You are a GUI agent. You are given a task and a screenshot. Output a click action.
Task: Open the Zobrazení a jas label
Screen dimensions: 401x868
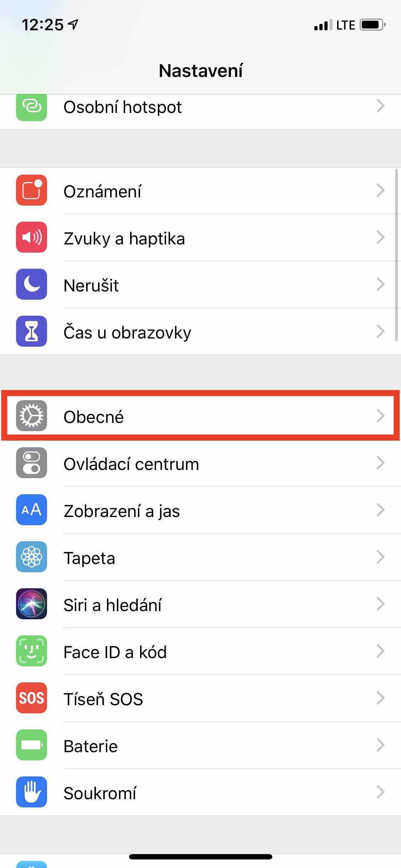tap(122, 511)
